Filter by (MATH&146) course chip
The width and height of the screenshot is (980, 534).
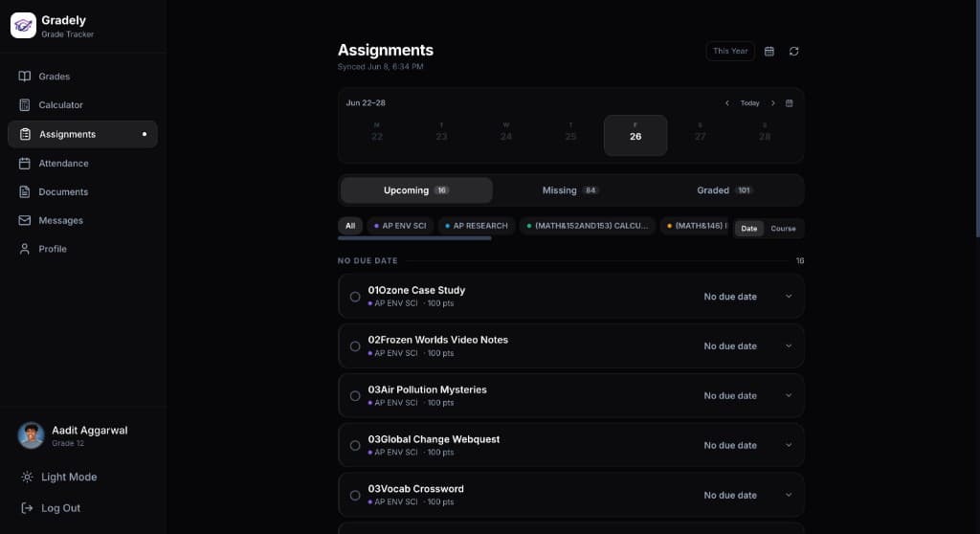pyautogui.click(x=697, y=226)
